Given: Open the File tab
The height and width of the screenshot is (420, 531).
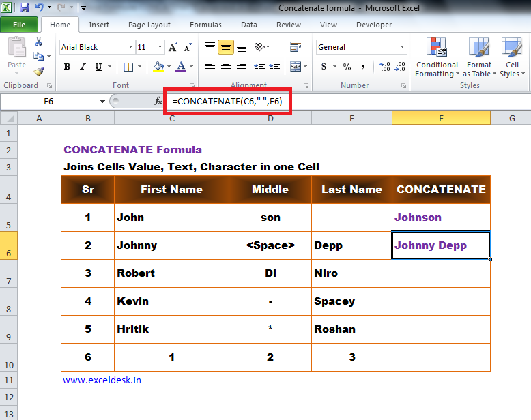Looking at the screenshot, I should click(x=19, y=25).
